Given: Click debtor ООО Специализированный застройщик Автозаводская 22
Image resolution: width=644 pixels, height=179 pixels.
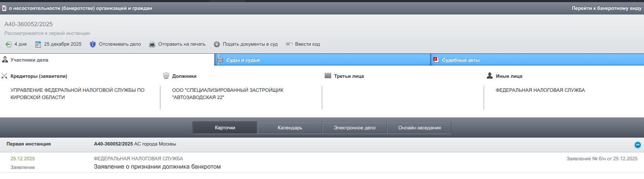Looking at the screenshot, I should (227, 94).
